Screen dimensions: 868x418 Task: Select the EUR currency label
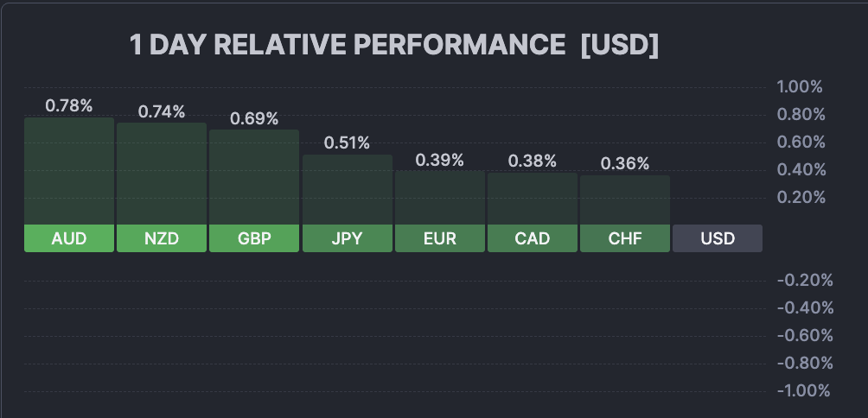[x=439, y=238]
